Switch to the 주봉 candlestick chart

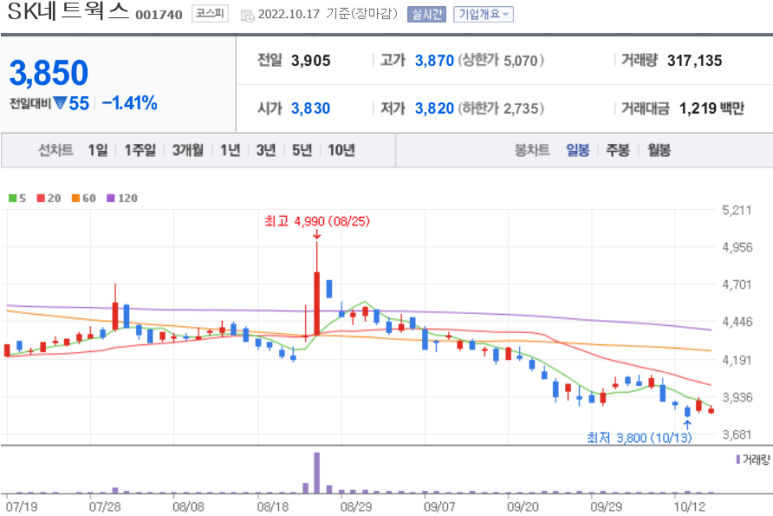(618, 150)
